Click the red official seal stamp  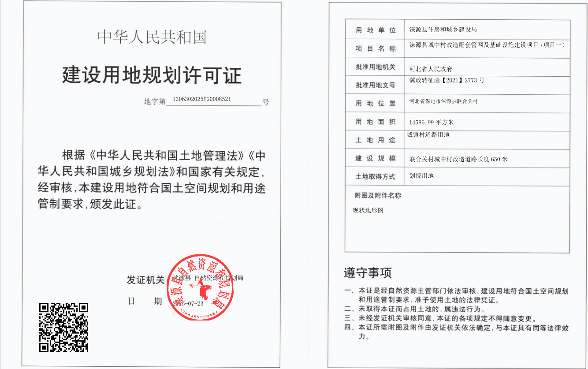pos(201,286)
